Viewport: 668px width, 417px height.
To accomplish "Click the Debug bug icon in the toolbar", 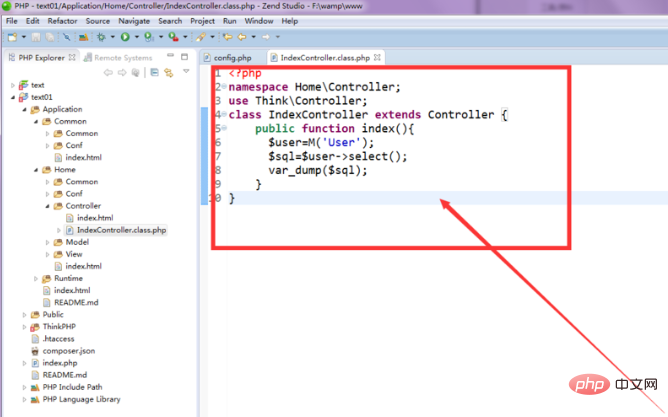I will tap(102, 37).
